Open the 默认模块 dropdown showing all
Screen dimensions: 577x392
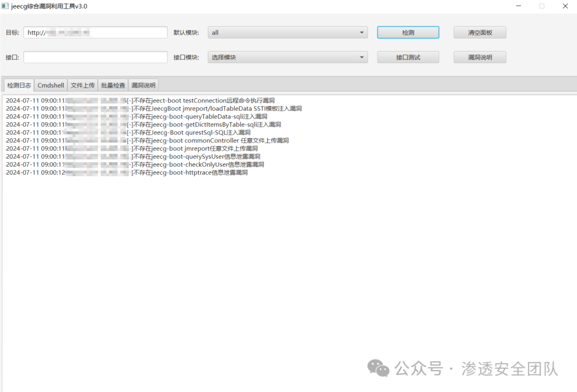[288, 33]
